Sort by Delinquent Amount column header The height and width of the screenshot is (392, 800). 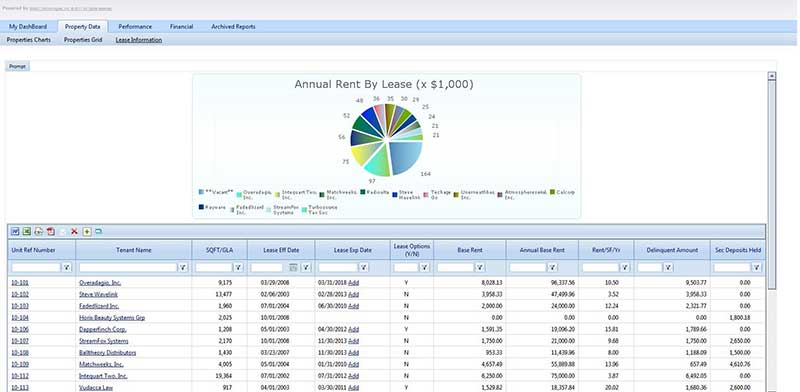(x=671, y=250)
